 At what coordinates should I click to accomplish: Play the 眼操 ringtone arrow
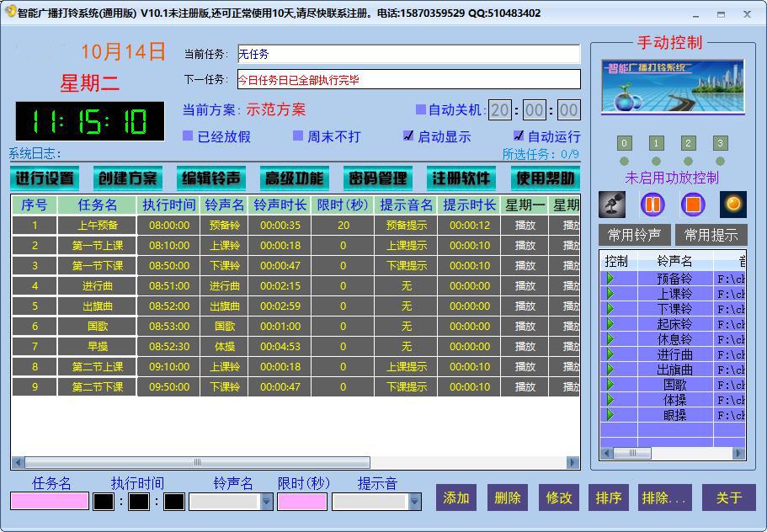click(x=610, y=415)
